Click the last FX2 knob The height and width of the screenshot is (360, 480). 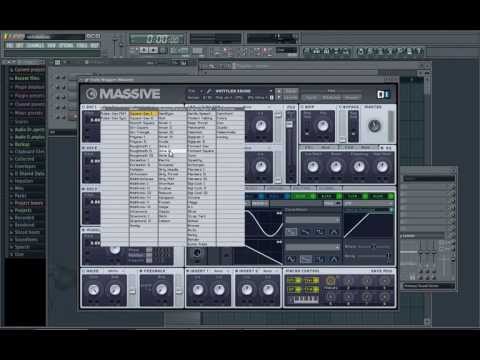coord(382,167)
